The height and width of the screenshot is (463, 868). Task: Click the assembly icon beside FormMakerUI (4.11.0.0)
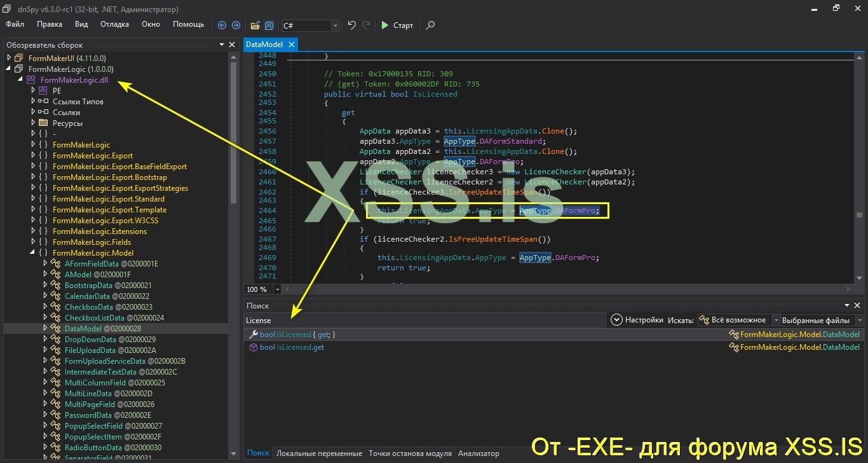(18, 58)
